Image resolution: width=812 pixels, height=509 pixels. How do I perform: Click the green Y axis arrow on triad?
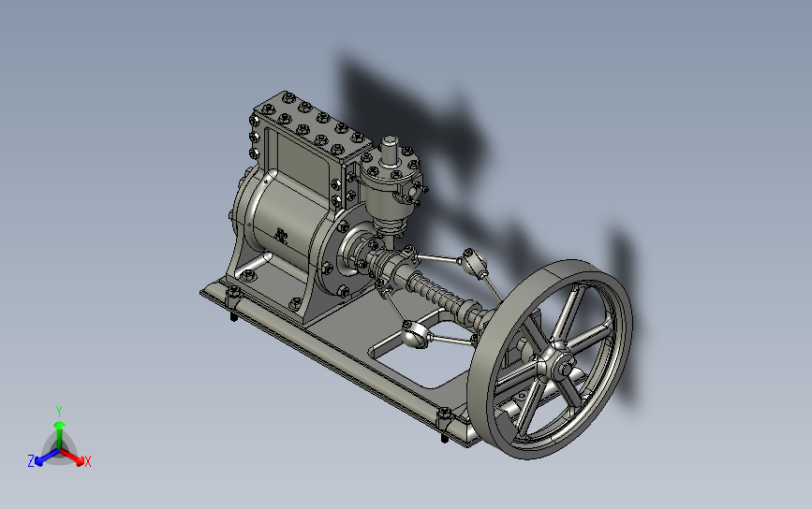point(60,434)
